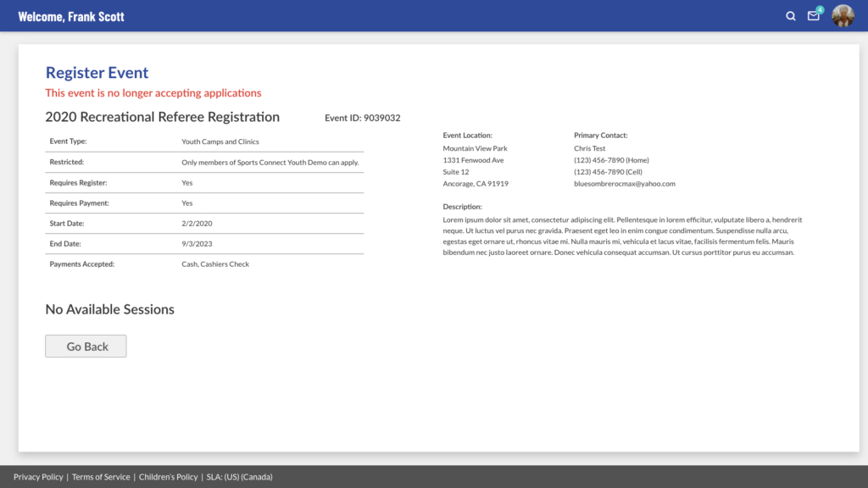Click the Event ID 9039032 text
868x488 pixels.
tap(363, 118)
